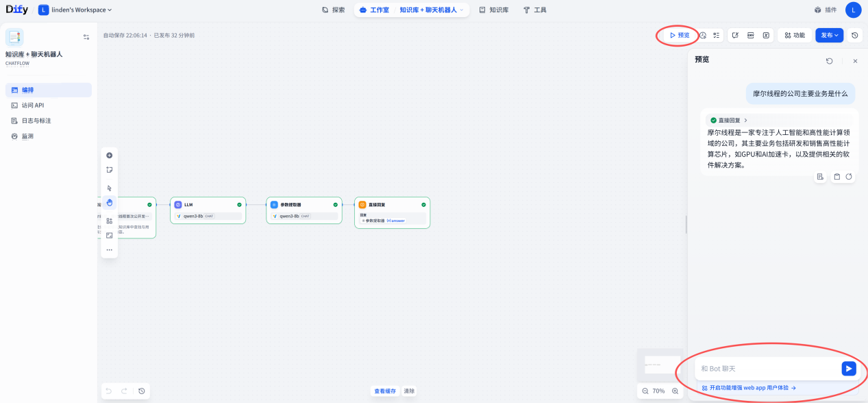Select 编排 in the sidebar

click(x=49, y=90)
